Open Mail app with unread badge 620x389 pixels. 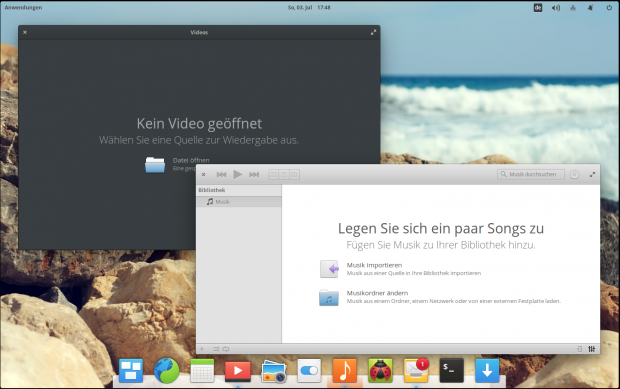[416, 371]
